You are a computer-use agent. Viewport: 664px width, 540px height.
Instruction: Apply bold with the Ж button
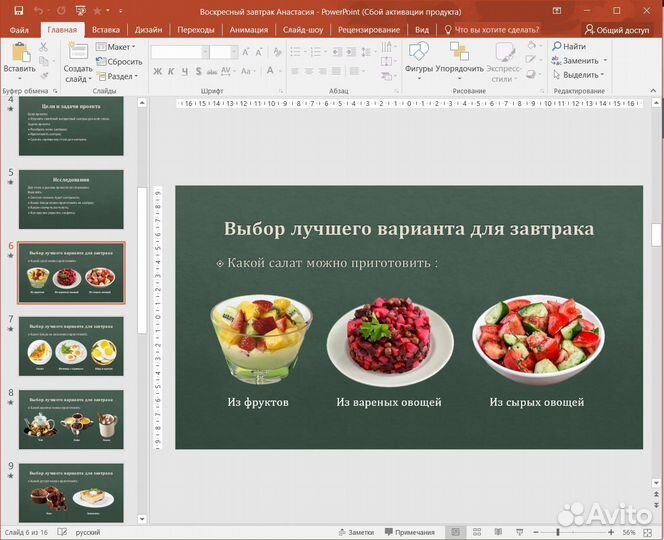tap(157, 71)
